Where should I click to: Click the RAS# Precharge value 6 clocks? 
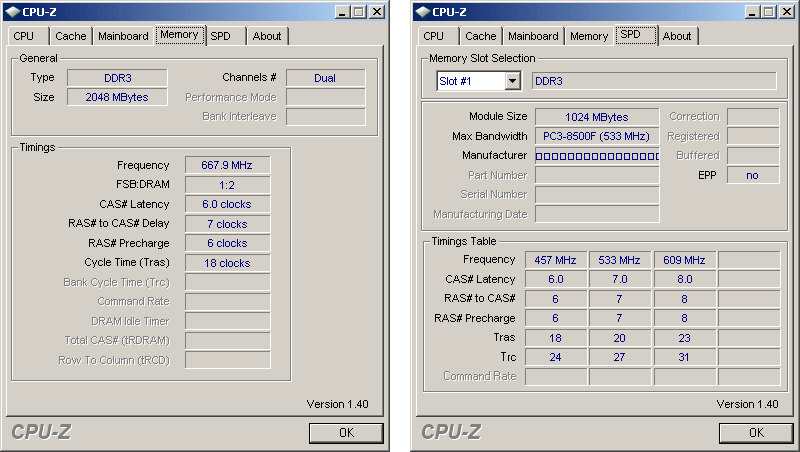(x=228, y=243)
